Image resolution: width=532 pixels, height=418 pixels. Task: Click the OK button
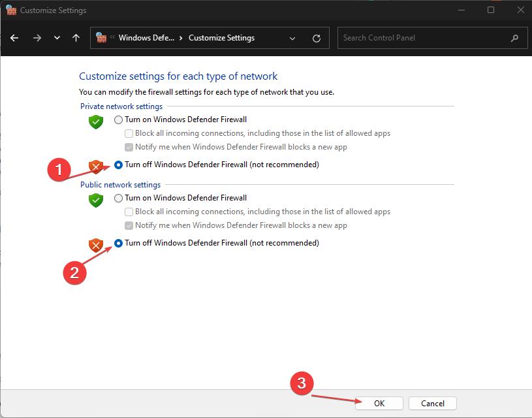coord(379,403)
